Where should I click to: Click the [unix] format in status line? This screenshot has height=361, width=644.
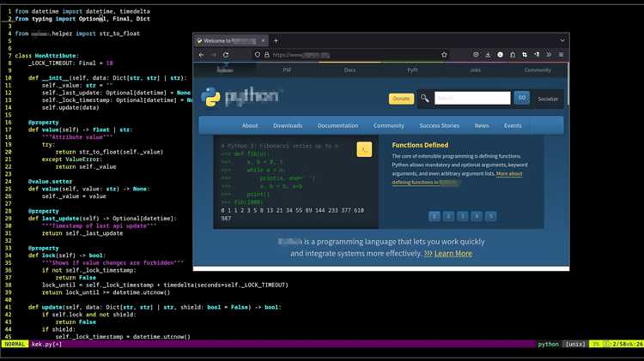575,344
